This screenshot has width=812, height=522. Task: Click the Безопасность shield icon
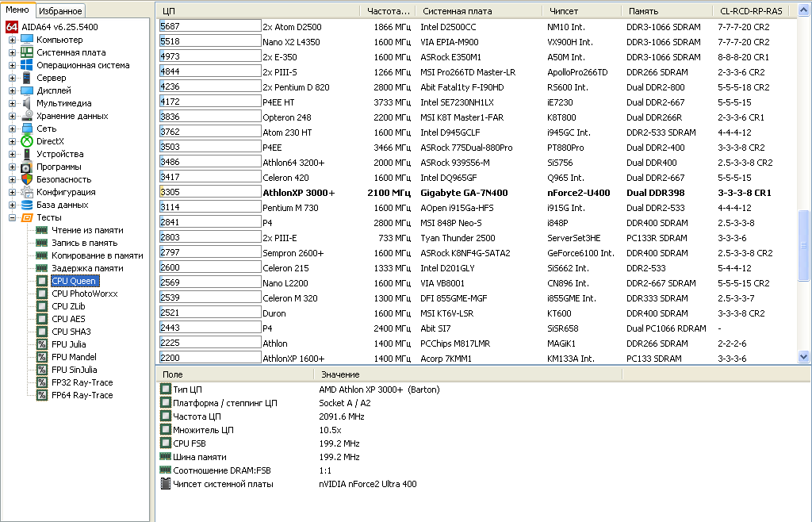27,179
